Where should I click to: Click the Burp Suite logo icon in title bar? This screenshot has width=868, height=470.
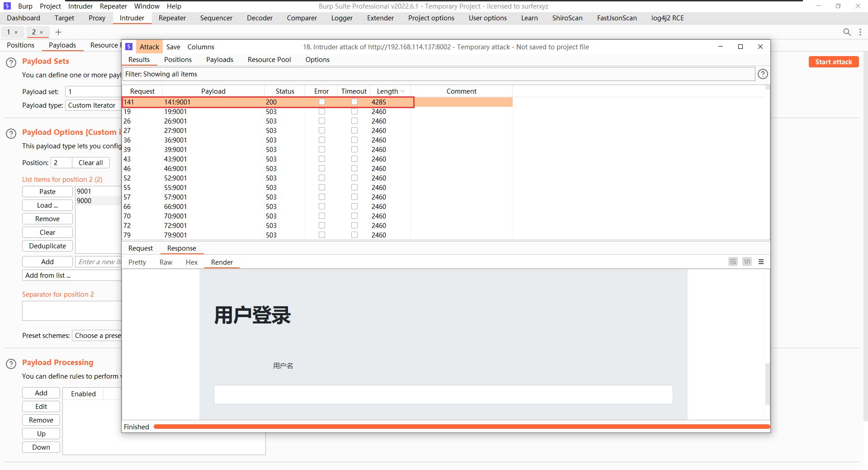click(7, 6)
